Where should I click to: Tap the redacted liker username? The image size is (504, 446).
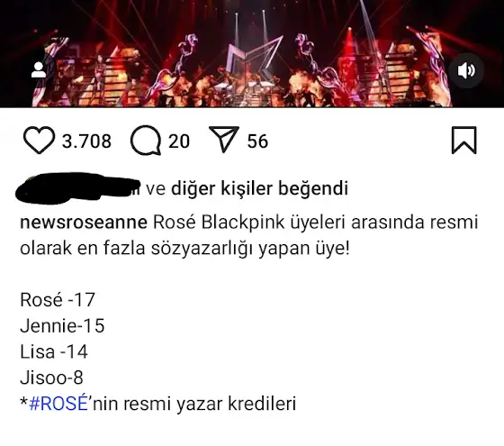coord(78,188)
